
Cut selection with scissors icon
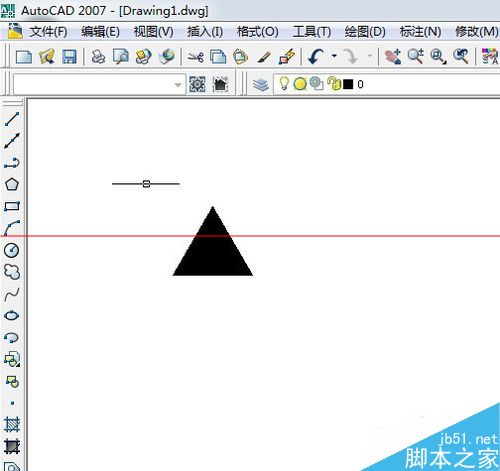196,57
